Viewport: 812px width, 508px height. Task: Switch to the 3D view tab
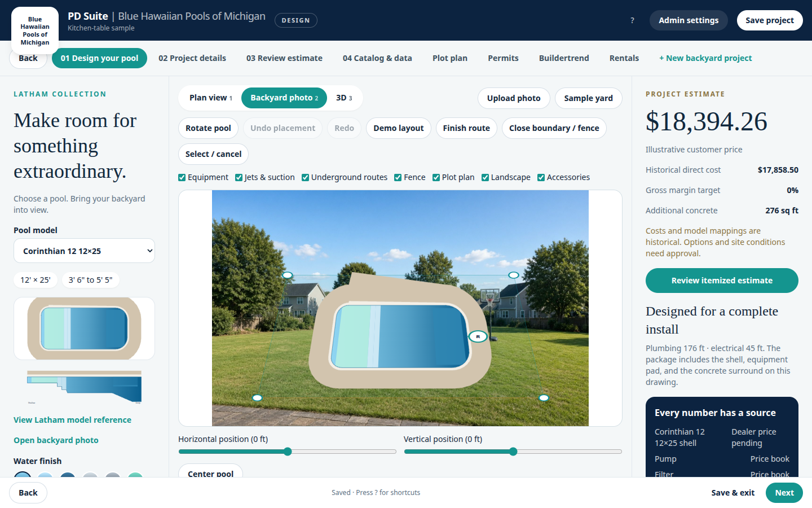pyautogui.click(x=344, y=98)
